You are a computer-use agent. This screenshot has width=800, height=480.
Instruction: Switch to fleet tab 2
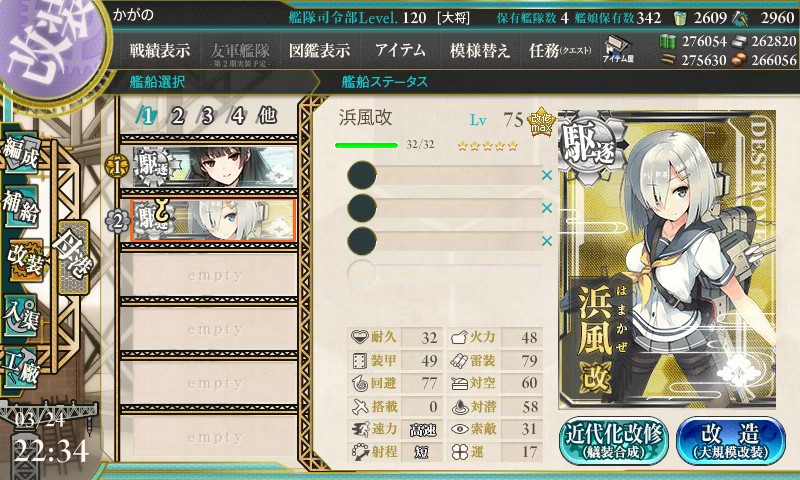point(177,116)
